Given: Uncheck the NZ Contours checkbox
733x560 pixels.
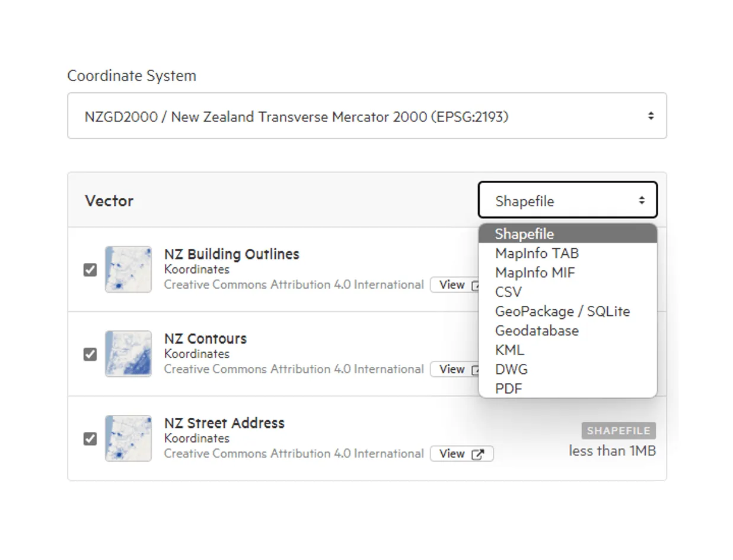Looking at the screenshot, I should (x=90, y=354).
